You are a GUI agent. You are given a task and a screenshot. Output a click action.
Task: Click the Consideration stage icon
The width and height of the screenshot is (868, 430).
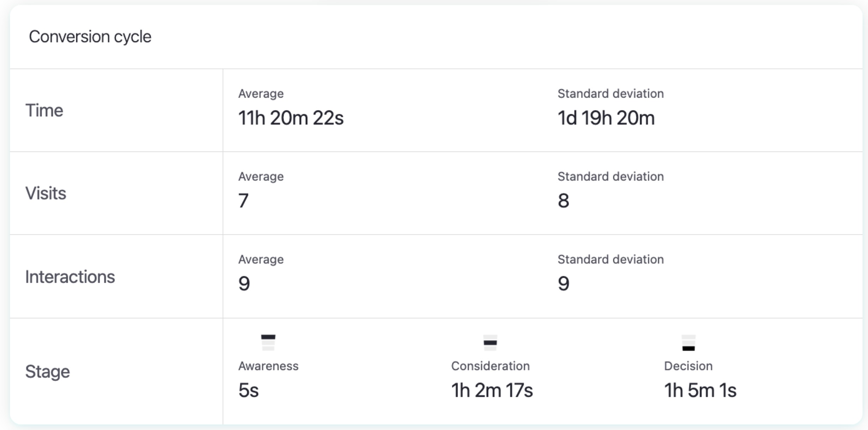point(490,343)
